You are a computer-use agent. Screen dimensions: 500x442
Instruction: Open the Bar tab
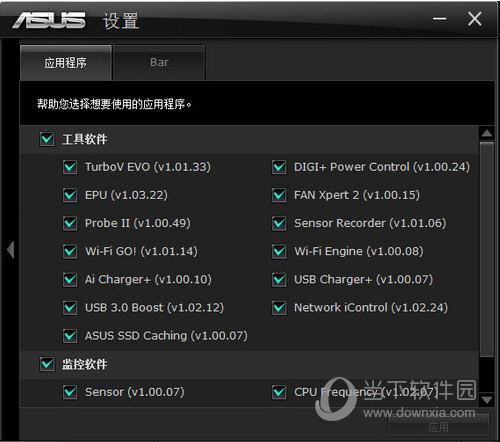coord(159,63)
